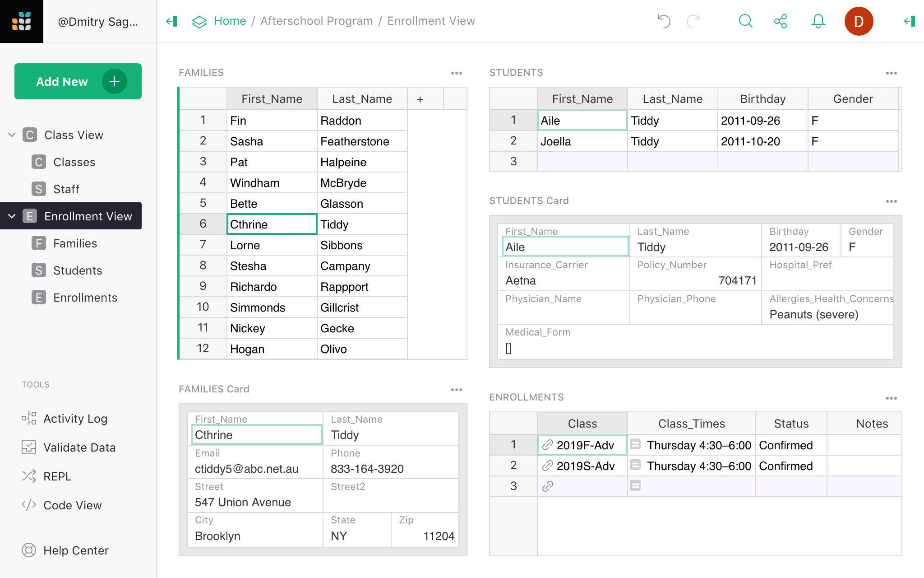Collapse the Enrollment View section
This screenshot has height=578, width=924.
point(11,216)
